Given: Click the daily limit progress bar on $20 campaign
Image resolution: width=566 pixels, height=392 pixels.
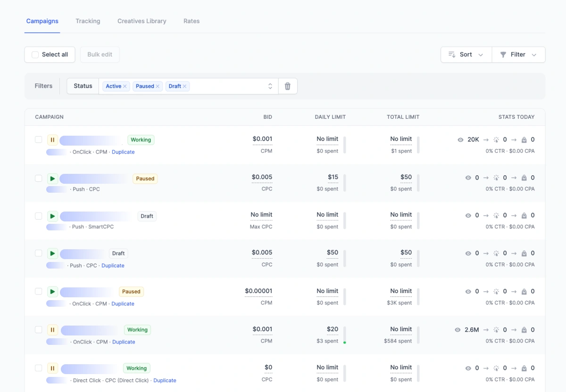Looking at the screenshot, I should click(x=344, y=335).
